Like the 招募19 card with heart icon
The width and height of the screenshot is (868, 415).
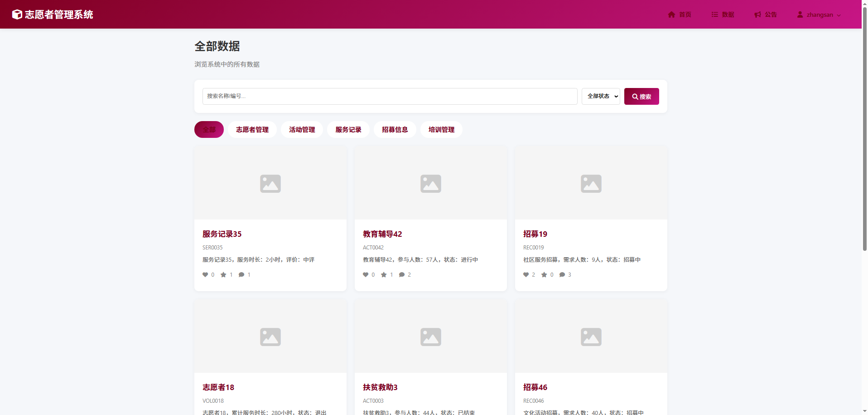(x=526, y=274)
